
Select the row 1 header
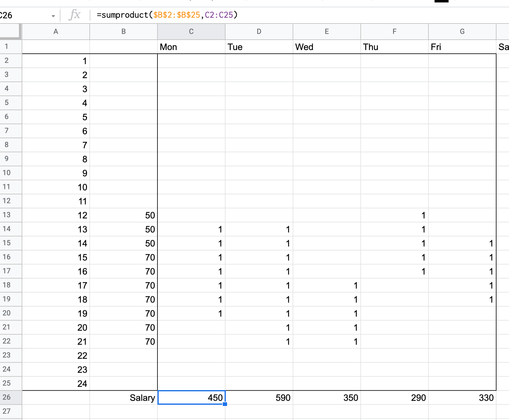pos(7,47)
